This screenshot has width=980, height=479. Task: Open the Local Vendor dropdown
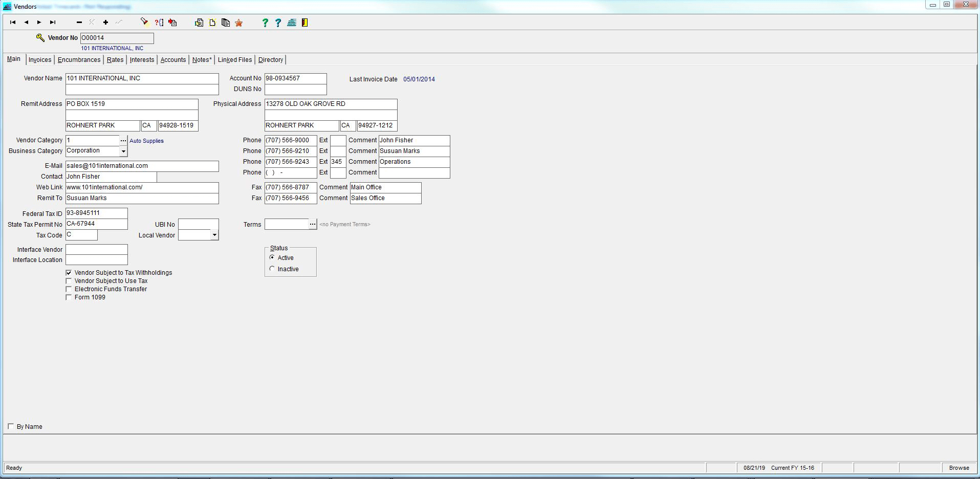[x=214, y=235]
